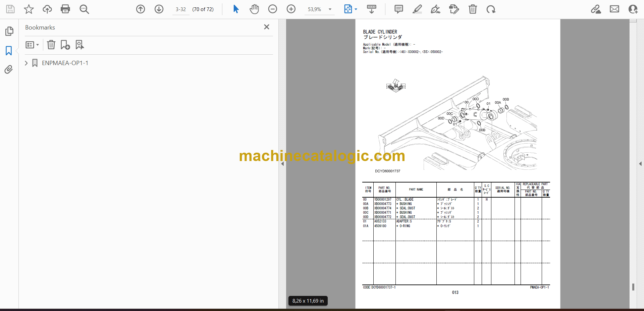Select the Fill & Sign tool
This screenshot has height=311, width=644.
point(435,9)
